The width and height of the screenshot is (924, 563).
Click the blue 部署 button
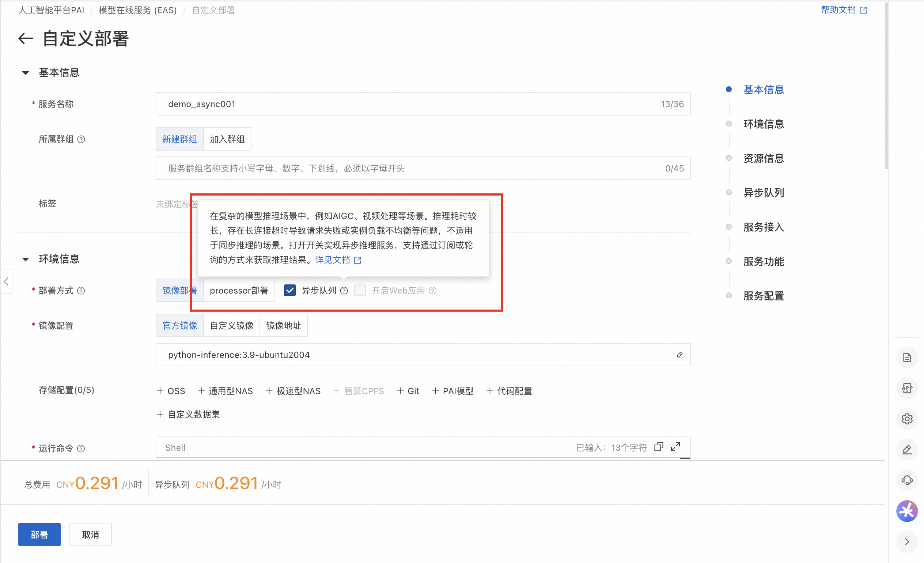[x=39, y=535]
